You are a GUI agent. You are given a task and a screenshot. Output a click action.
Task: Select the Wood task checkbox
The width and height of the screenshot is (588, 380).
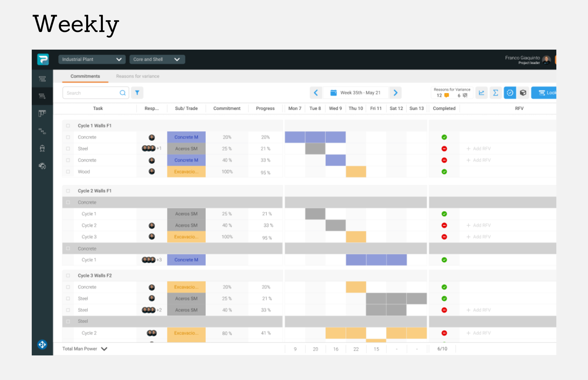coord(68,171)
